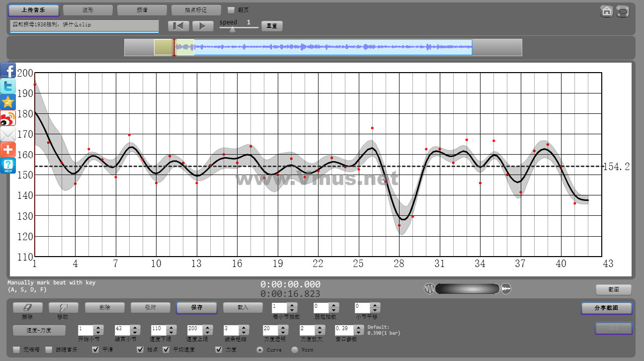The height and width of the screenshot is (361, 644).
Task: Click the song title text field
Action: [84, 26]
